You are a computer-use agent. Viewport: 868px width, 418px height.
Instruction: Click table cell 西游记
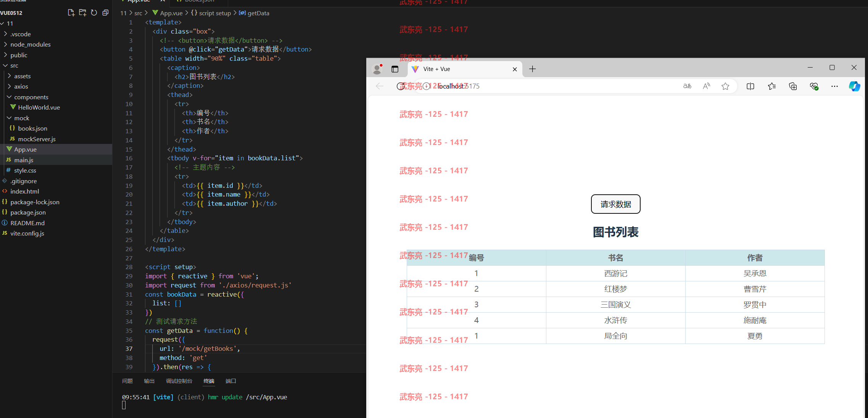pyautogui.click(x=615, y=273)
